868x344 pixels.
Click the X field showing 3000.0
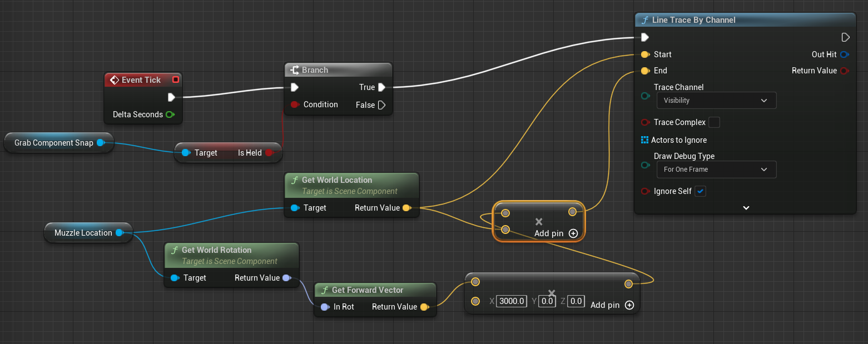click(x=512, y=301)
